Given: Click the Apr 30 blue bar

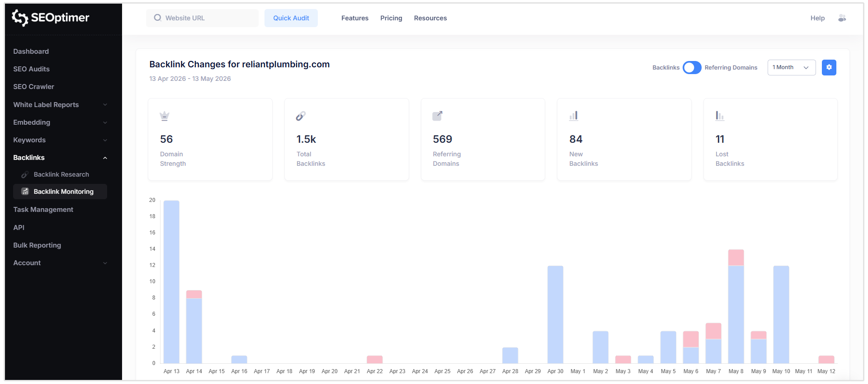Looking at the screenshot, I should pos(555,314).
